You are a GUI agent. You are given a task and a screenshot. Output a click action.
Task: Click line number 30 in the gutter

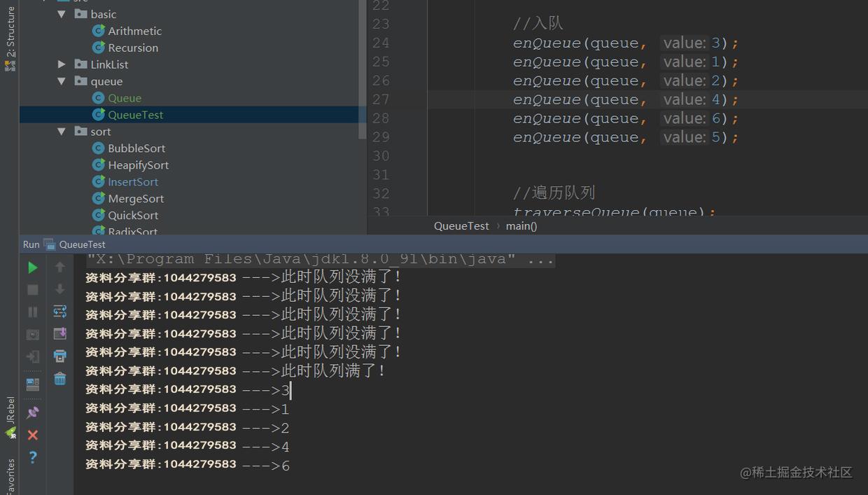(x=381, y=156)
